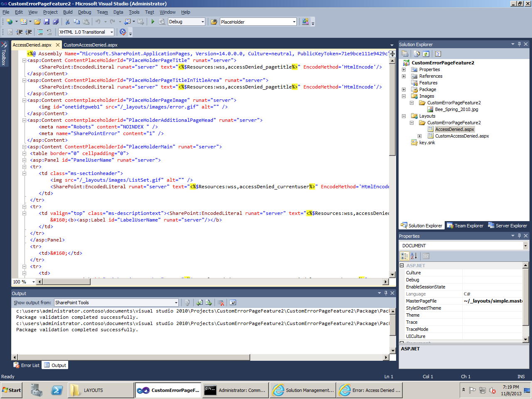The image size is (532, 399).
Task: Toggle auto-hide pin on the Properties panel
Action: pyautogui.click(x=519, y=236)
